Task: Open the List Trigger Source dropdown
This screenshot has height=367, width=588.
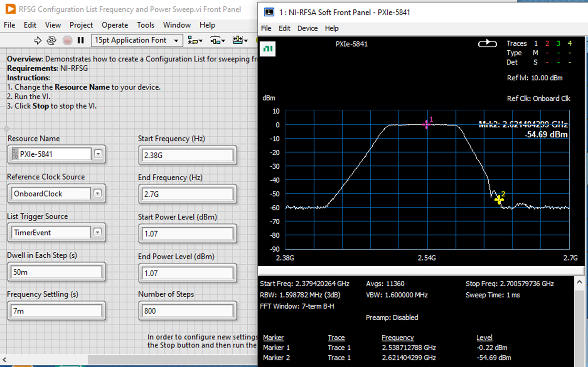Action: click(98, 232)
